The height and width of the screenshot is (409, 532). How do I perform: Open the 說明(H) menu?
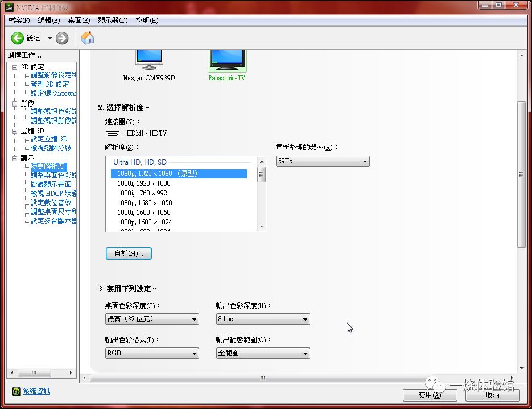[x=147, y=21]
